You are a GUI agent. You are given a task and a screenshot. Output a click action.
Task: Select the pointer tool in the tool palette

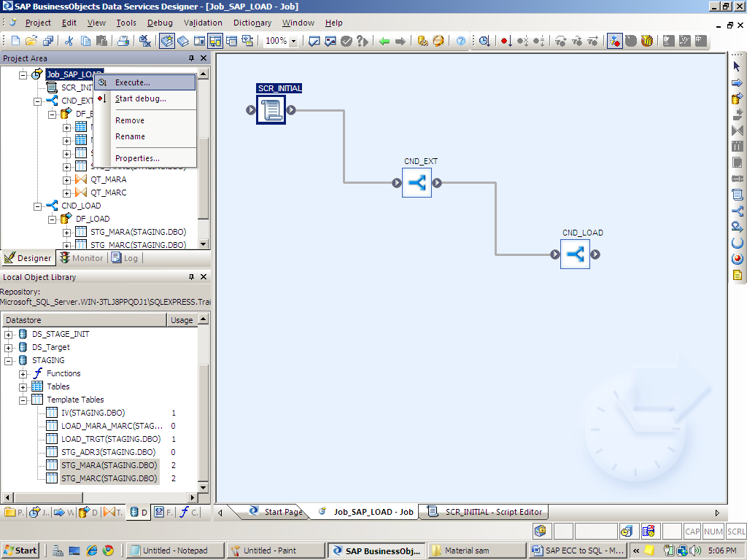click(x=737, y=66)
